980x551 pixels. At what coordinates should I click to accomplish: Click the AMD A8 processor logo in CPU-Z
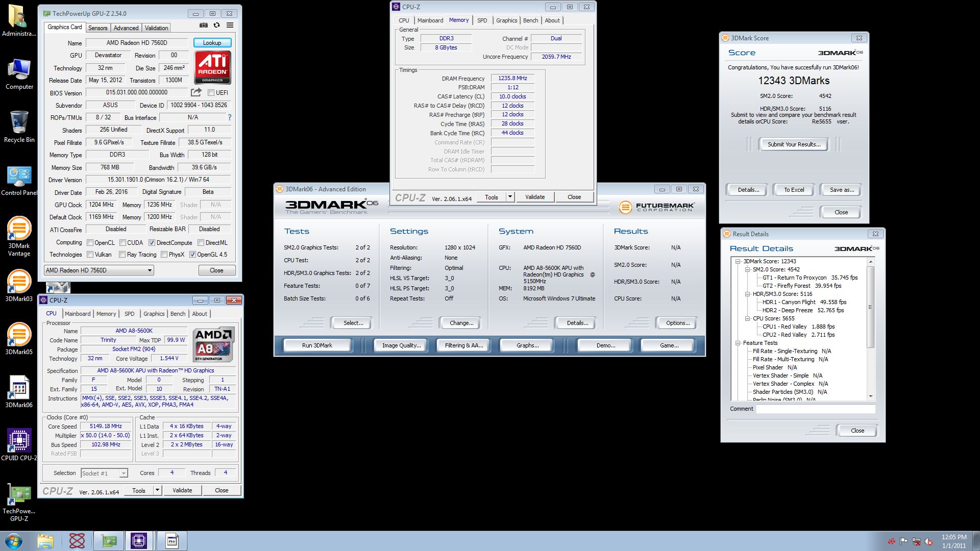coord(214,344)
